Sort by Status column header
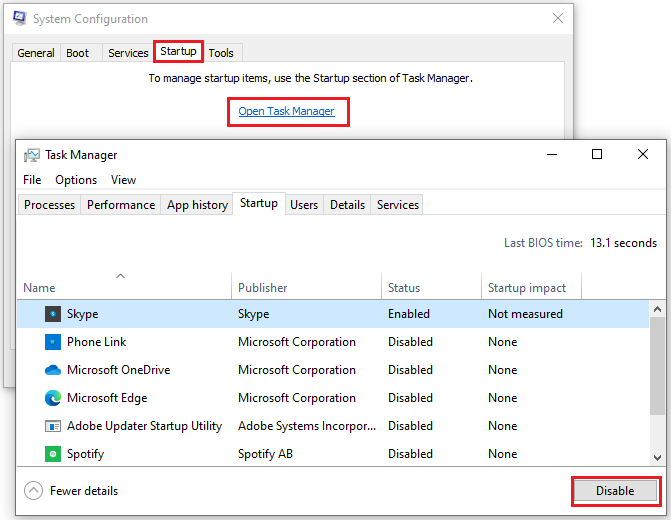 pos(404,288)
